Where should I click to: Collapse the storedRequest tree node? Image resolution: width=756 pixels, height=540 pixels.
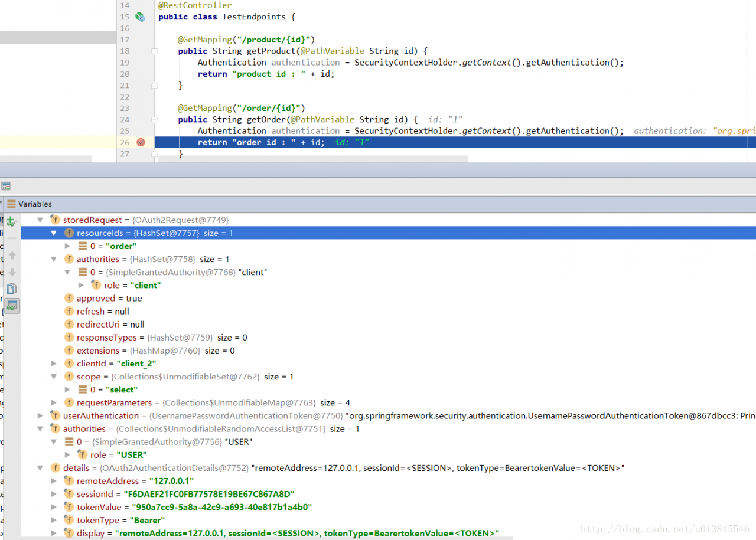(x=40, y=220)
